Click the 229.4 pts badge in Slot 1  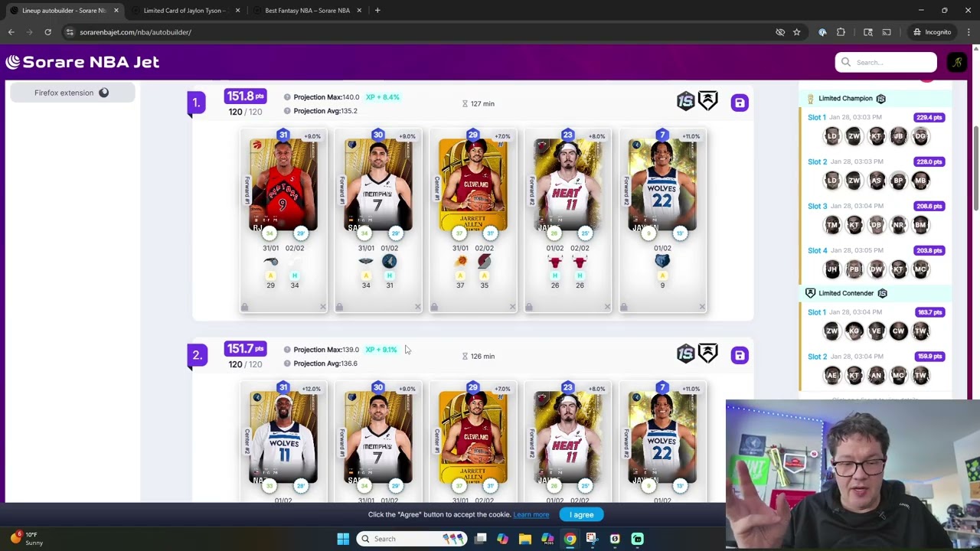click(x=929, y=117)
